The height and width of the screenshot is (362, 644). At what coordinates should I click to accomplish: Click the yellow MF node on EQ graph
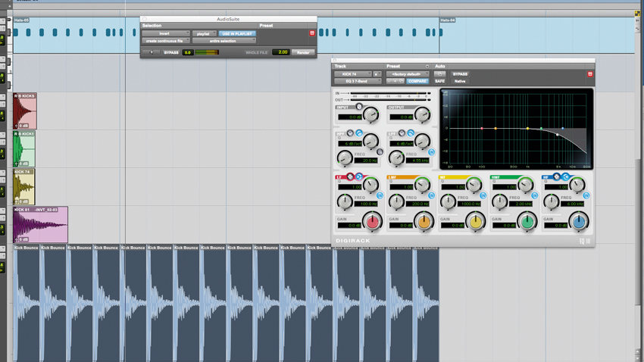coord(528,129)
